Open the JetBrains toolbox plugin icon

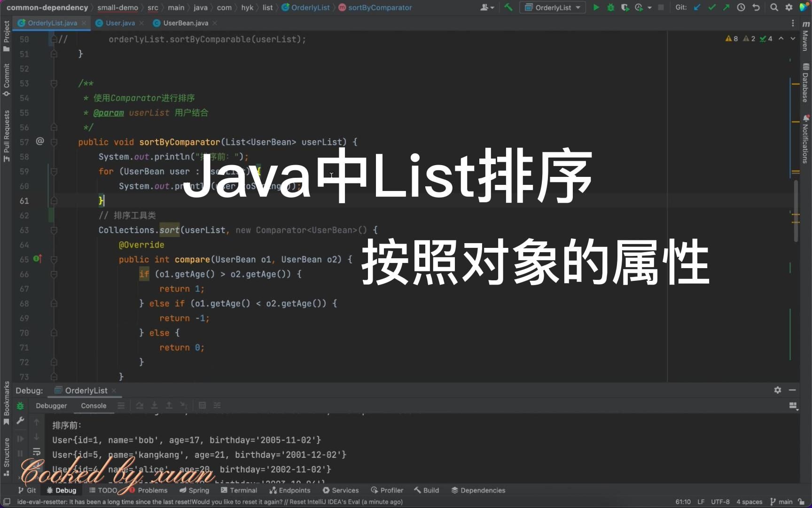point(804,7)
